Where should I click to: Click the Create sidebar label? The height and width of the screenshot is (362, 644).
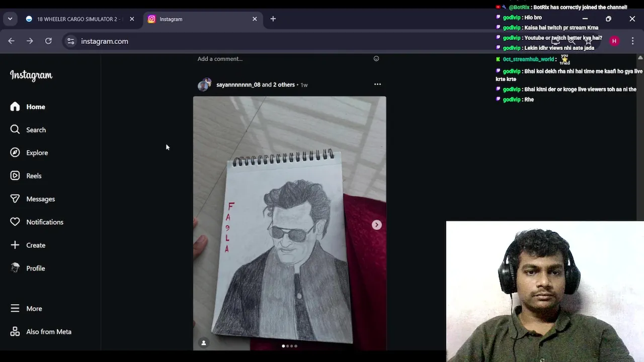[36, 245]
